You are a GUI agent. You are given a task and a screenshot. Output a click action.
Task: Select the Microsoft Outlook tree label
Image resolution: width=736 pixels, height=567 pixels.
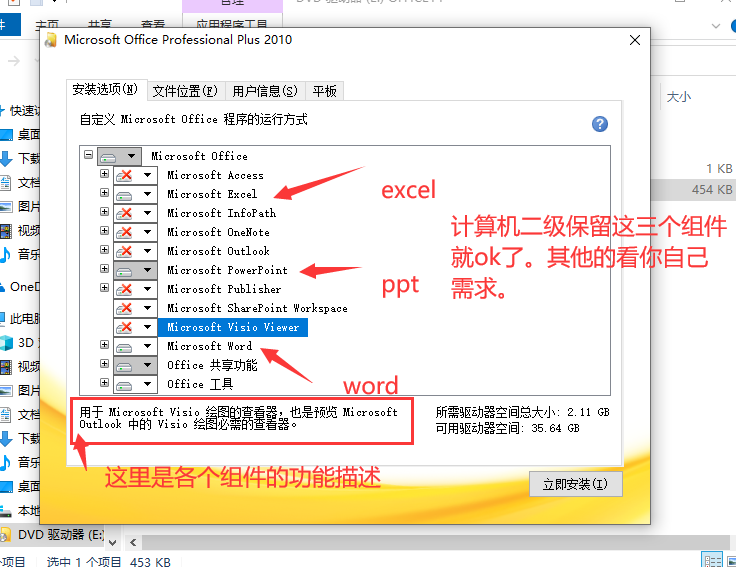coord(218,252)
